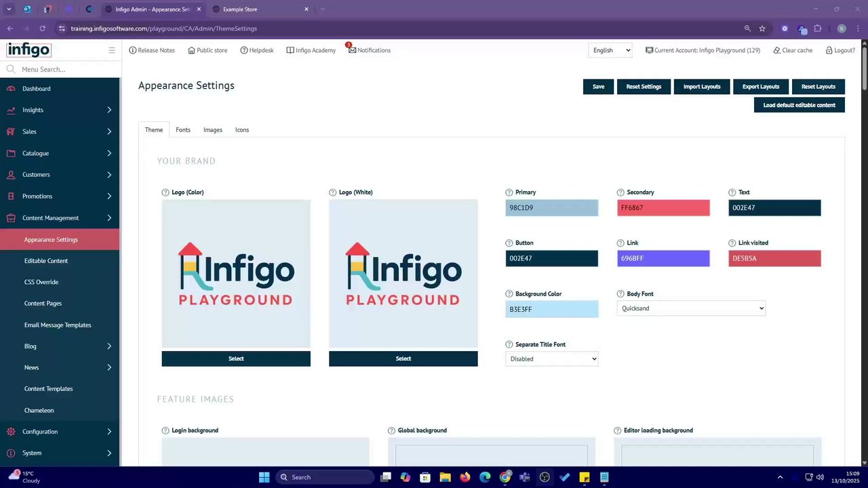
Task: Switch to the Images tab
Action: (213, 130)
